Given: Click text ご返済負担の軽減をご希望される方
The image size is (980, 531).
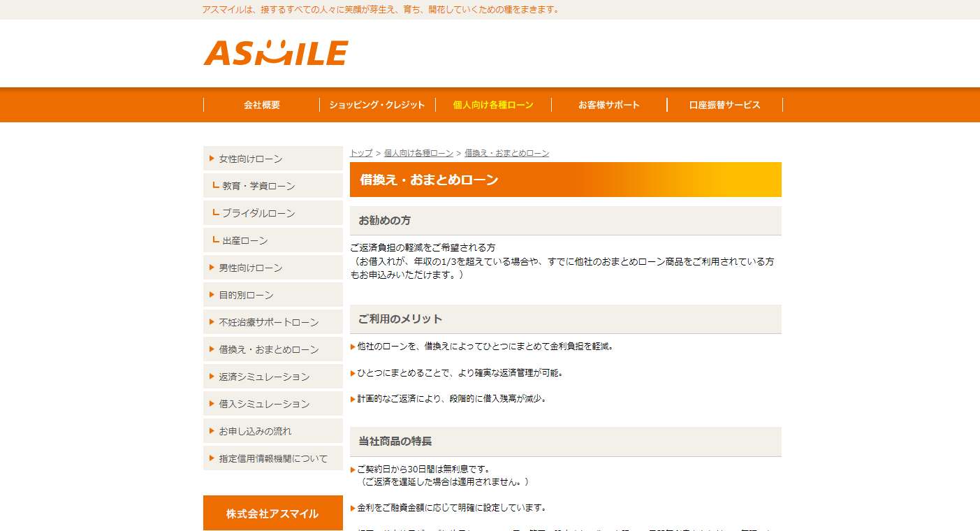Looking at the screenshot, I should click(423, 248).
